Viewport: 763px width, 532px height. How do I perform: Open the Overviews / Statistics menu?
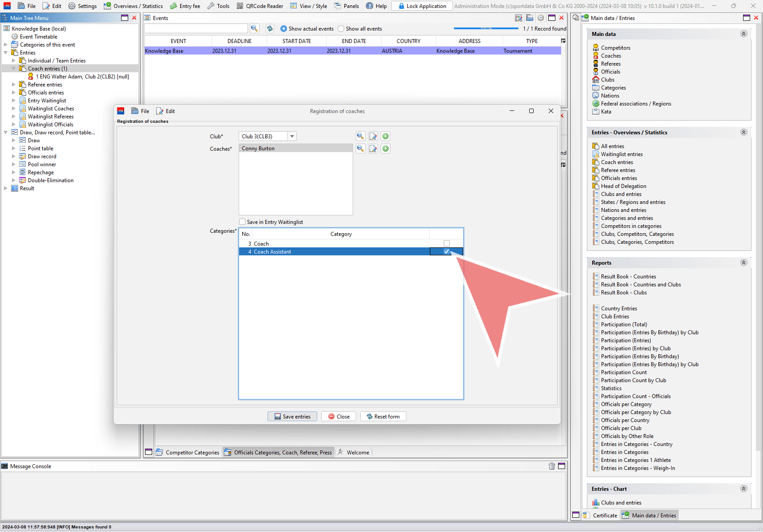coord(133,6)
